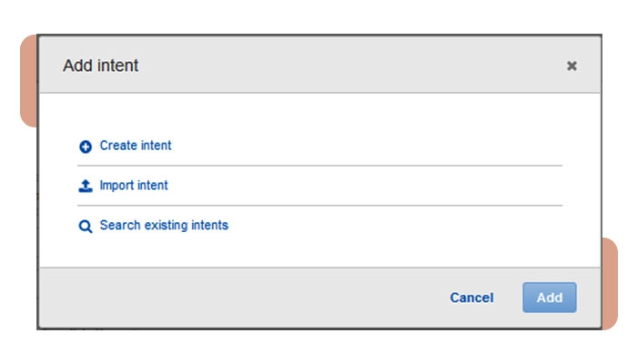Close the Add intent dialog with X
The height and width of the screenshot is (364, 637).
click(x=571, y=66)
